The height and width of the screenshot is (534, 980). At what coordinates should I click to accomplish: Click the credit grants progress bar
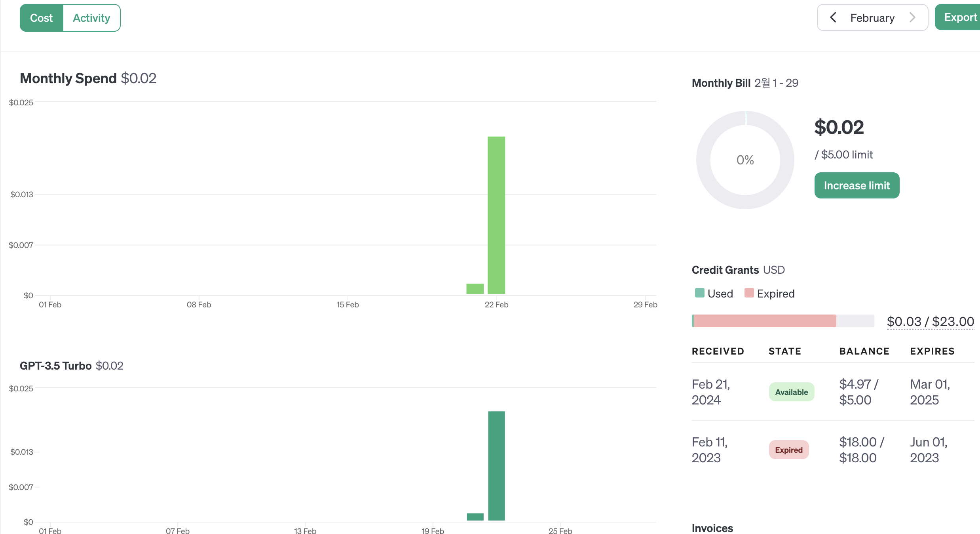pos(782,321)
